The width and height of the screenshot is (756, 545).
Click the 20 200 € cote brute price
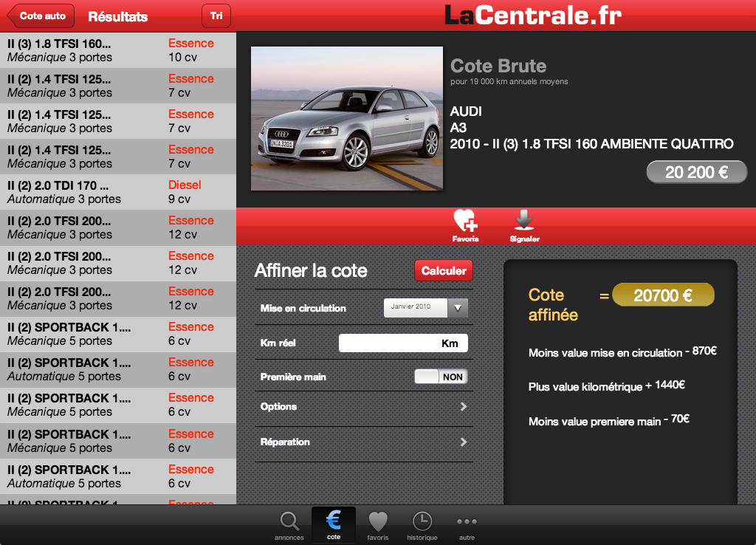(697, 172)
